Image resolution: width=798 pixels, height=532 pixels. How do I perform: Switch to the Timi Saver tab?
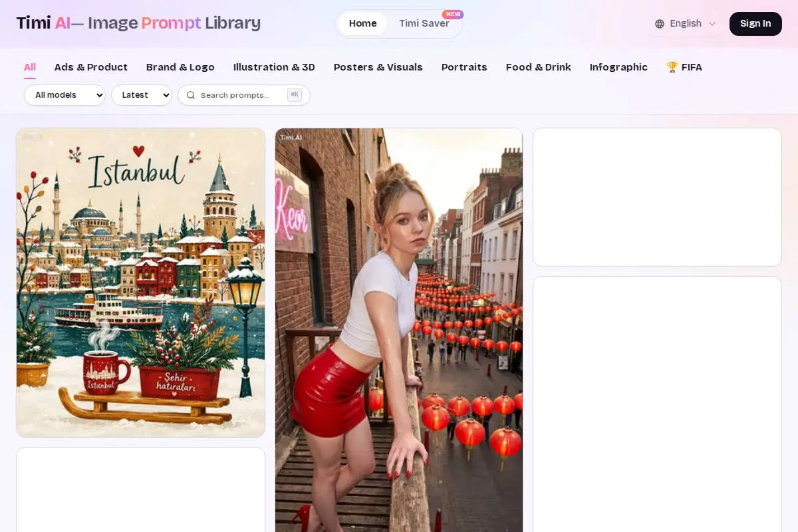click(424, 23)
